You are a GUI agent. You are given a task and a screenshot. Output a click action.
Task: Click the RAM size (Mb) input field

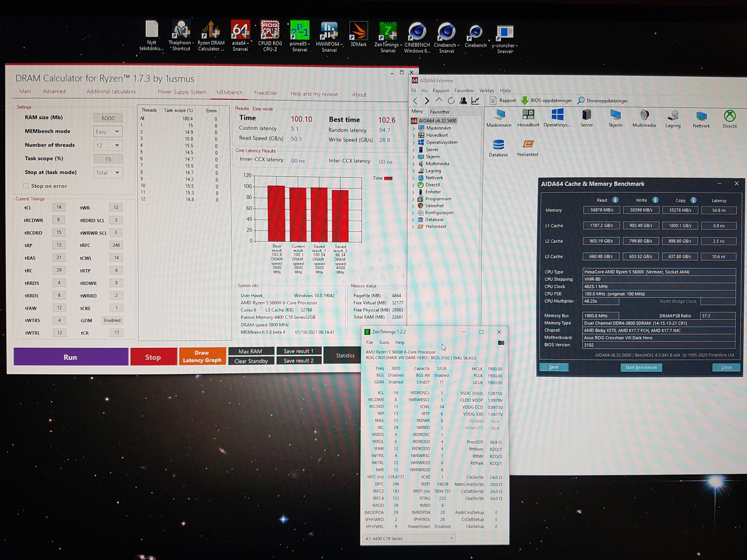coord(108,118)
